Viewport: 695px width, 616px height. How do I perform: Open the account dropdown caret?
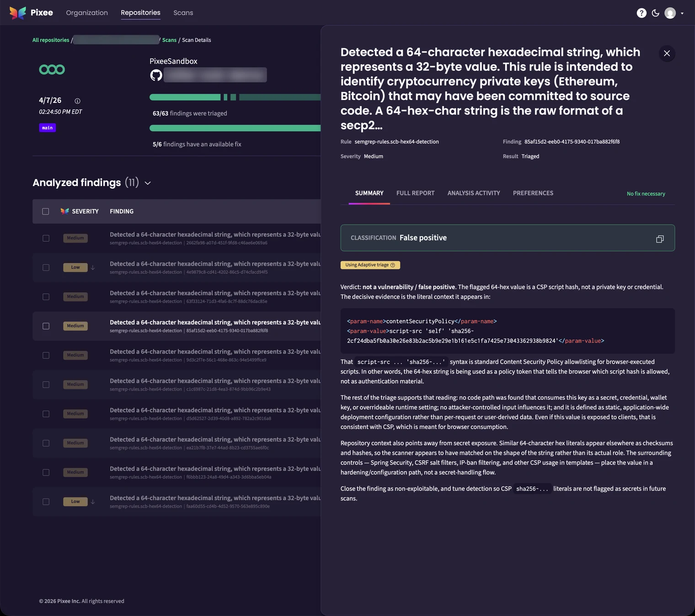(682, 13)
